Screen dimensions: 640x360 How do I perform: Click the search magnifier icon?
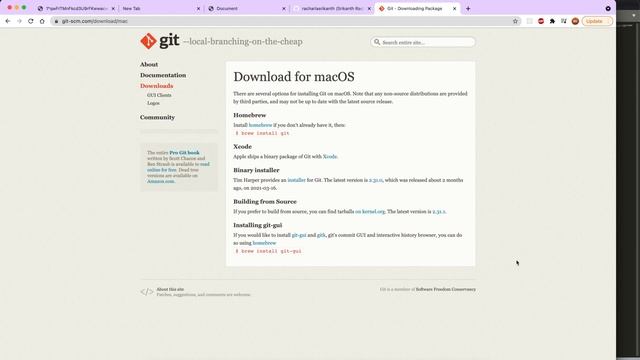tap(377, 42)
